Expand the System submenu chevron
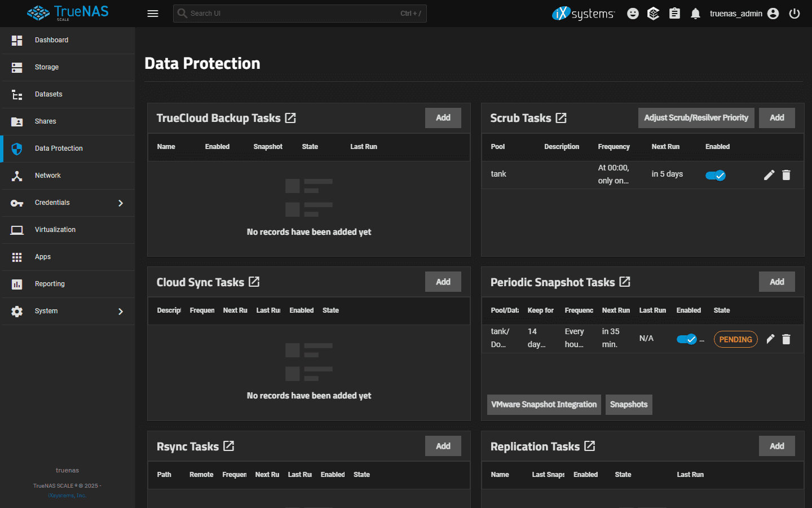 click(120, 312)
